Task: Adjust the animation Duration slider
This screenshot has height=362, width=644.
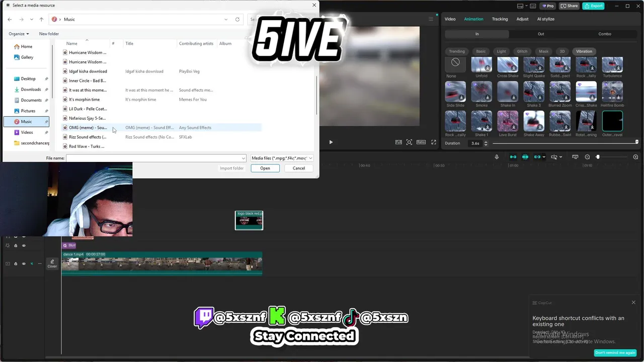Action: 565,143
